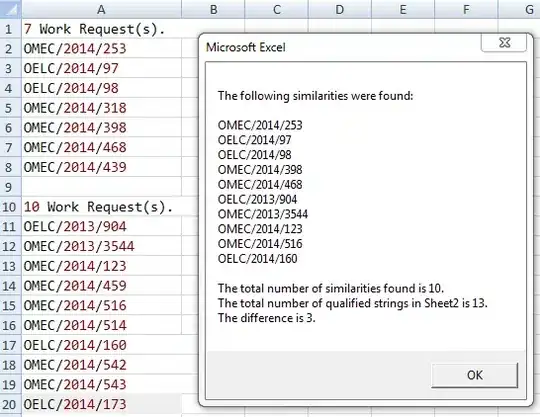
Task: Click cell OMEC/2014/398 in column A
Action: (x=101, y=128)
